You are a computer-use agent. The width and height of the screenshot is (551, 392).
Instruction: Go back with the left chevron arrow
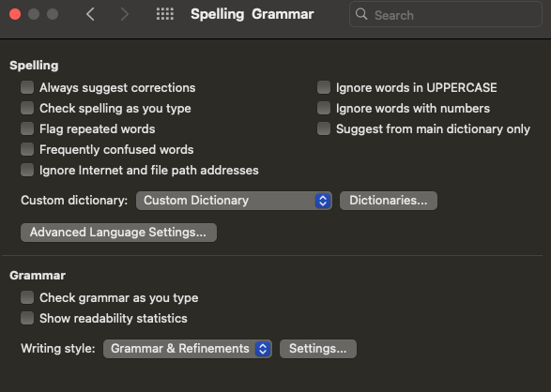(90, 14)
